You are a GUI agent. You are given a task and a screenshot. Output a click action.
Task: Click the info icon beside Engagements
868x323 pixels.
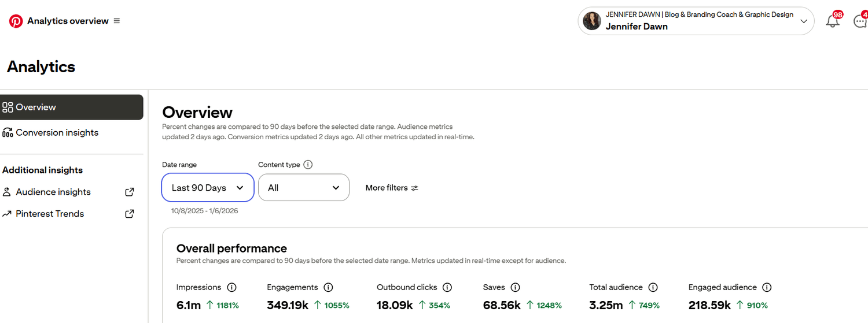point(328,287)
